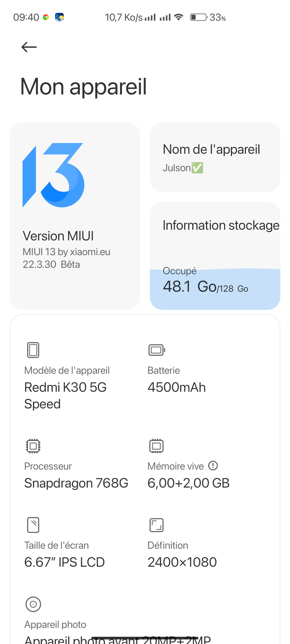Tap the RAM memory chip icon

coord(157,446)
